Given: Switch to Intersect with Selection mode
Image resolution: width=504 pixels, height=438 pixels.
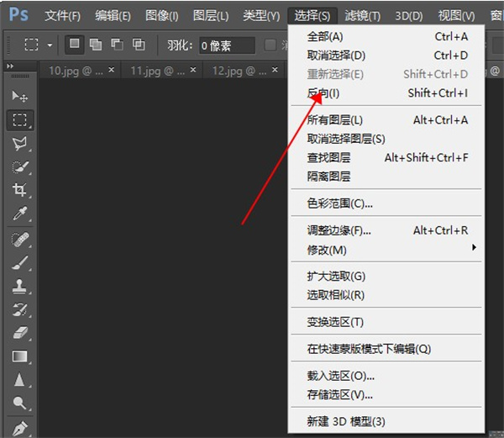Looking at the screenshot, I should point(139,45).
